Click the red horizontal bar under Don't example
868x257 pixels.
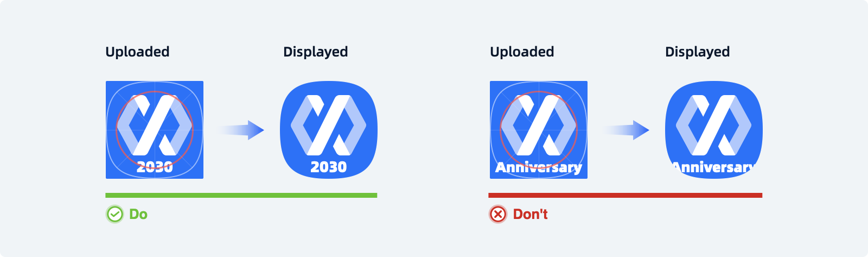(625, 195)
